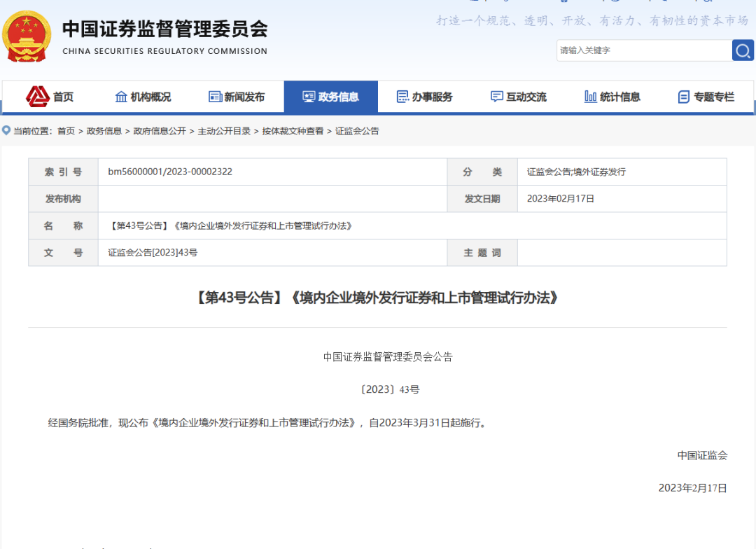Go to 政府信息公开 in the breadcrumb
This screenshot has width=756, height=549.
click(160, 131)
